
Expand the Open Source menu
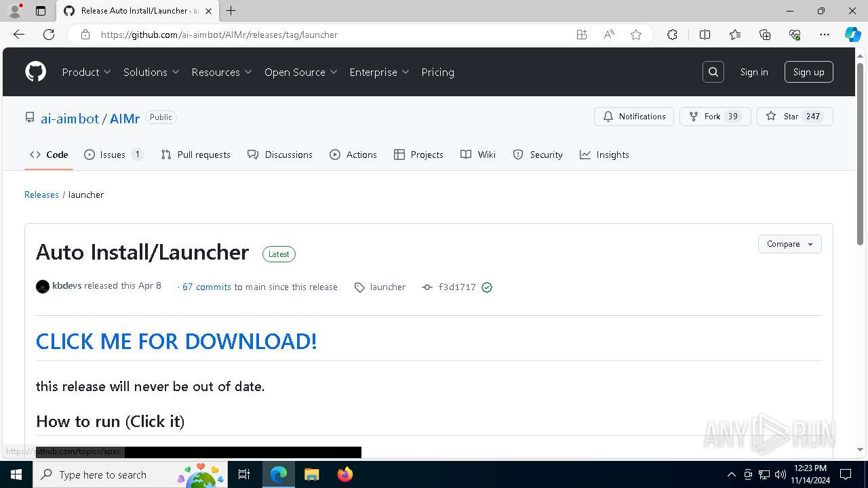click(301, 72)
